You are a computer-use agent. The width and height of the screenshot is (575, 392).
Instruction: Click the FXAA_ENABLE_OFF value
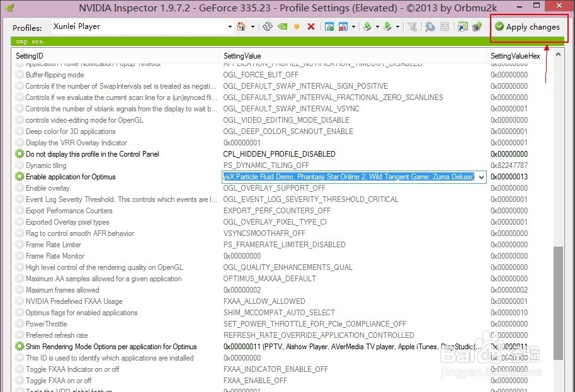(255, 381)
